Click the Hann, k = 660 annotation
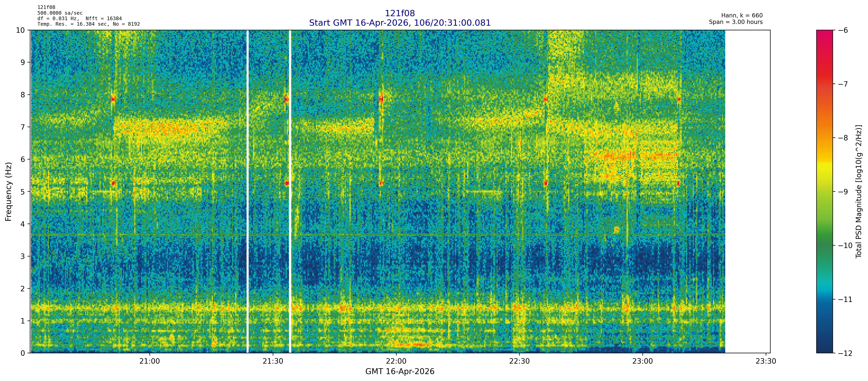The width and height of the screenshot is (868, 381). tap(742, 16)
